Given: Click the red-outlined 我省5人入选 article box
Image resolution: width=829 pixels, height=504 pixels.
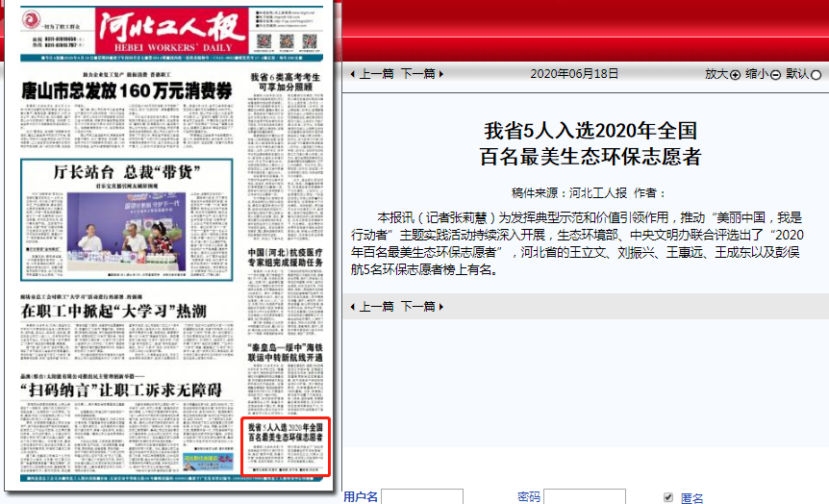Looking at the screenshot, I should pyautogui.click(x=285, y=445).
